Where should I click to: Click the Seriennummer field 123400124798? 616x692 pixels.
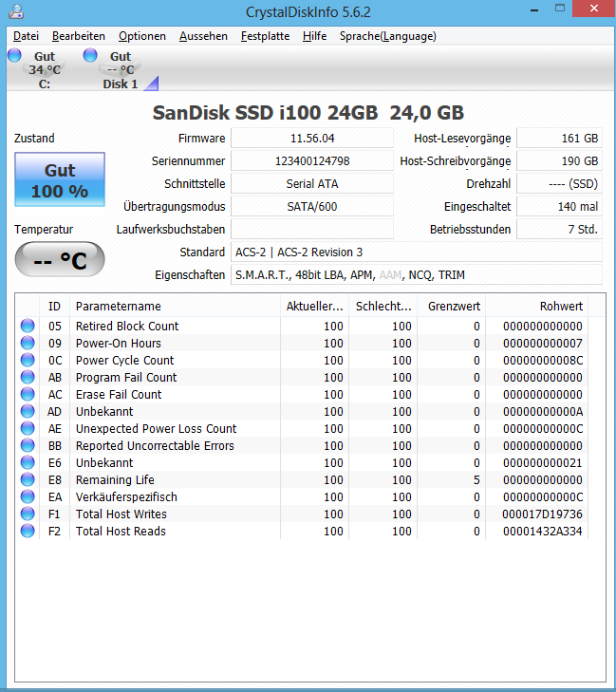[312, 161]
